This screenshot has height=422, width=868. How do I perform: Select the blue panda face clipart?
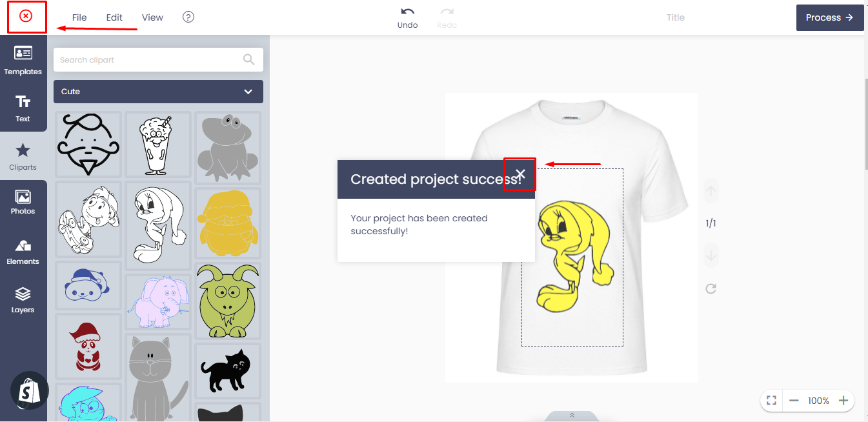(88, 285)
